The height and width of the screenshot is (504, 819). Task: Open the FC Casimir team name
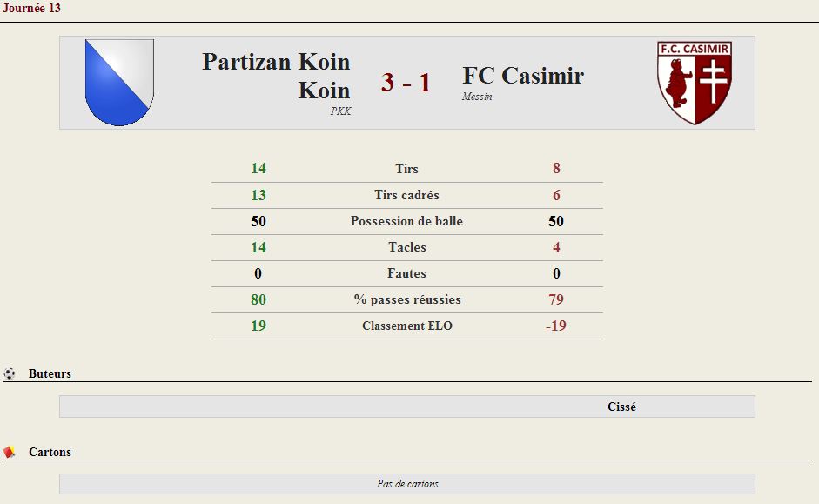tap(523, 75)
